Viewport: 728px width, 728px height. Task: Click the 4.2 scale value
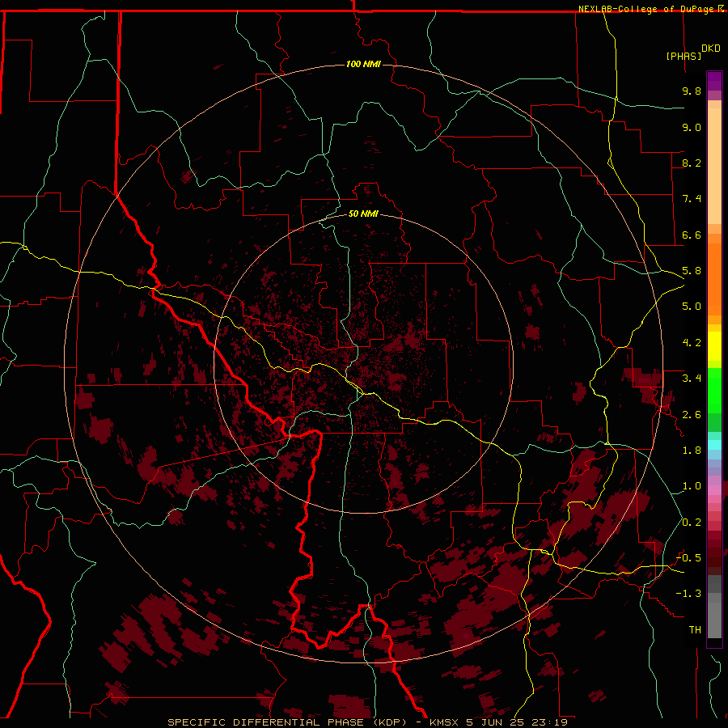pyautogui.click(x=692, y=343)
